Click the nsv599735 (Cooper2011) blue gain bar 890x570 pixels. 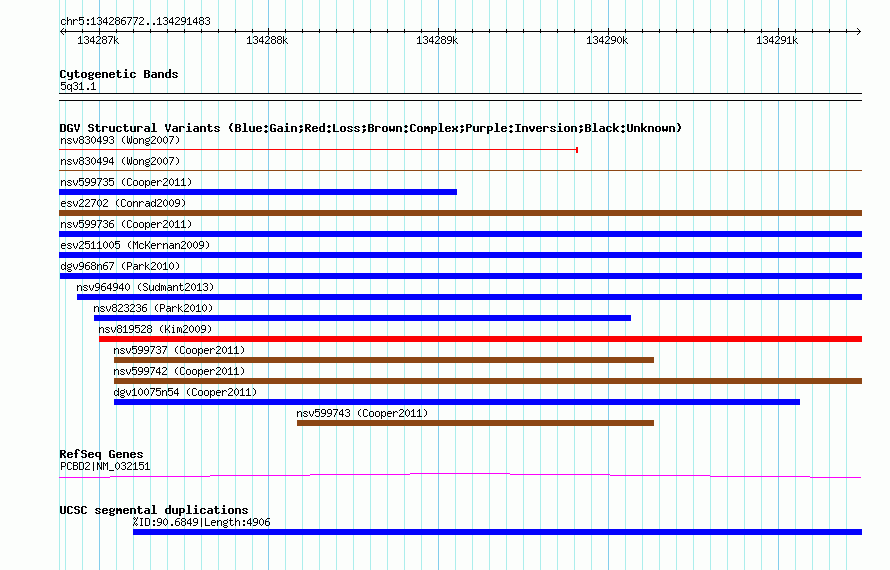(258, 192)
